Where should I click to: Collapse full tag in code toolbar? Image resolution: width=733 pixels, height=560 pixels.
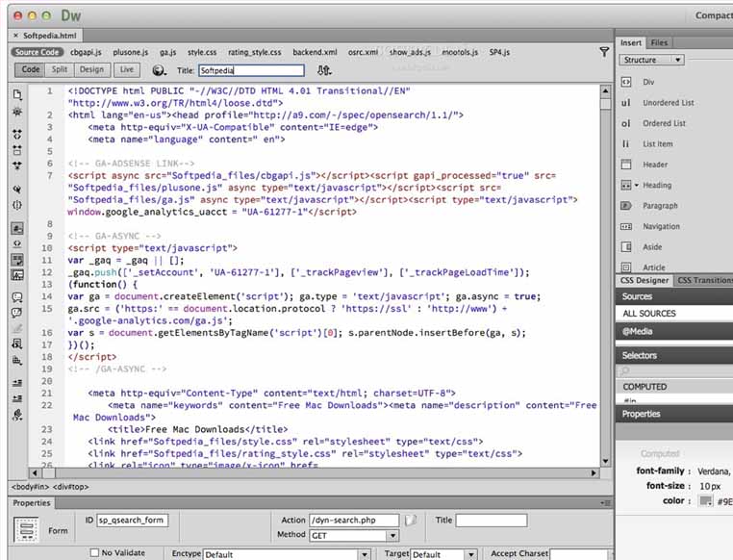[17, 135]
